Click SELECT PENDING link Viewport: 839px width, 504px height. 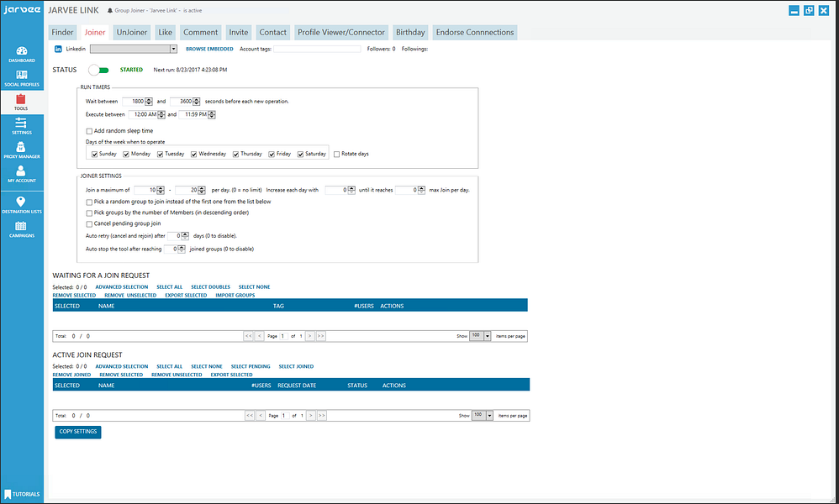click(251, 366)
